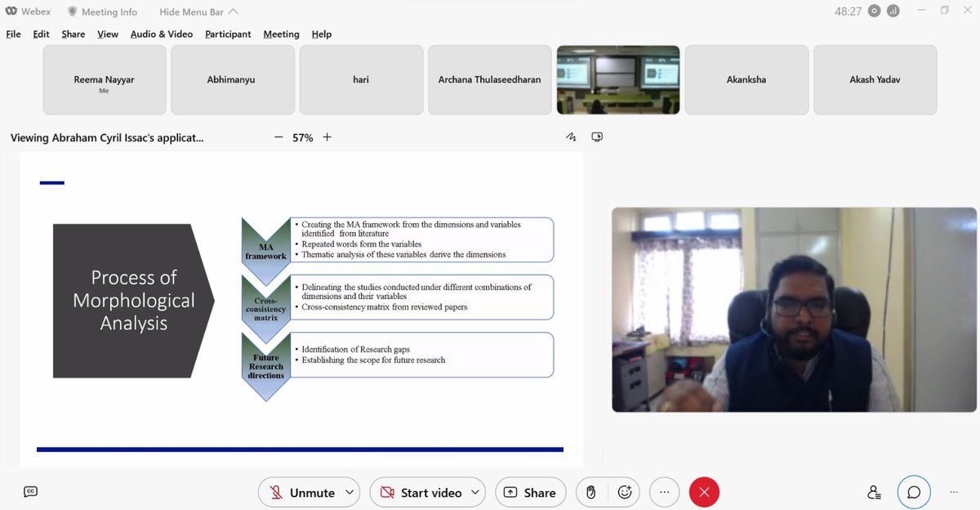Click slide text Cross-consistency matrix from reviewed papers
This screenshot has width=980, height=510.
pyautogui.click(x=384, y=307)
